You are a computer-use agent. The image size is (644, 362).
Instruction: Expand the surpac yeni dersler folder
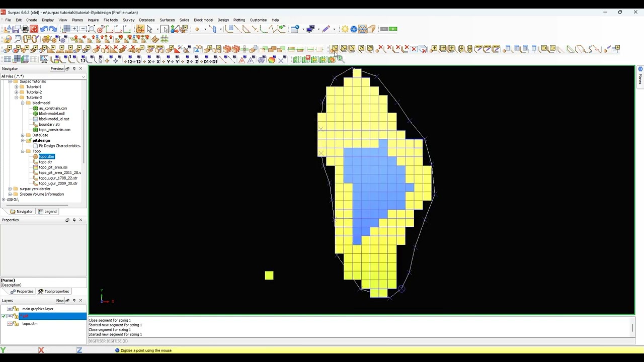(10, 189)
